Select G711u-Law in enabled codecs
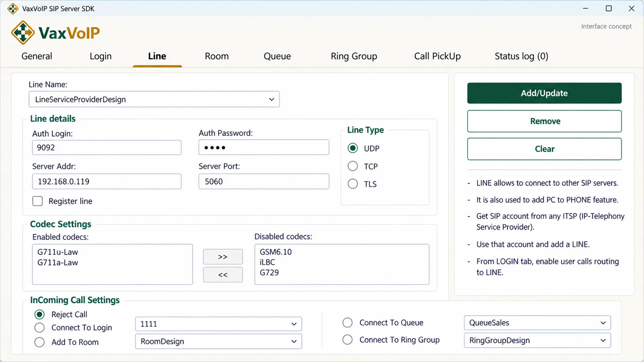644x362 pixels. pyautogui.click(x=58, y=252)
